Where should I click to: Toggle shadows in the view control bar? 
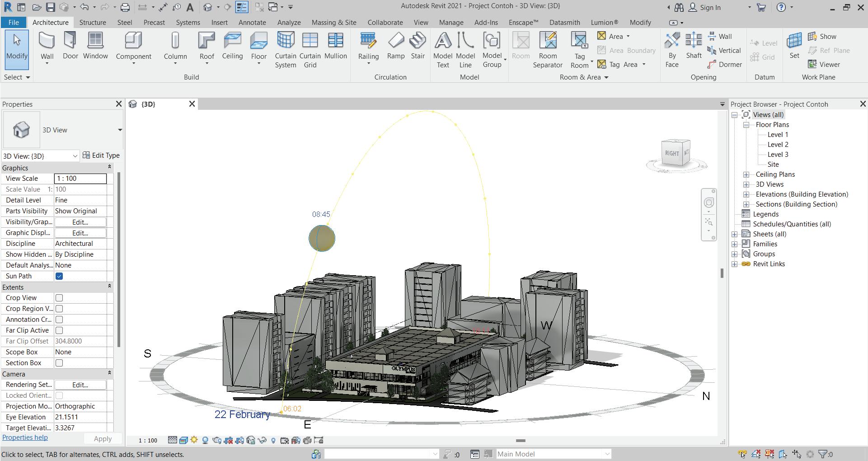(x=205, y=440)
